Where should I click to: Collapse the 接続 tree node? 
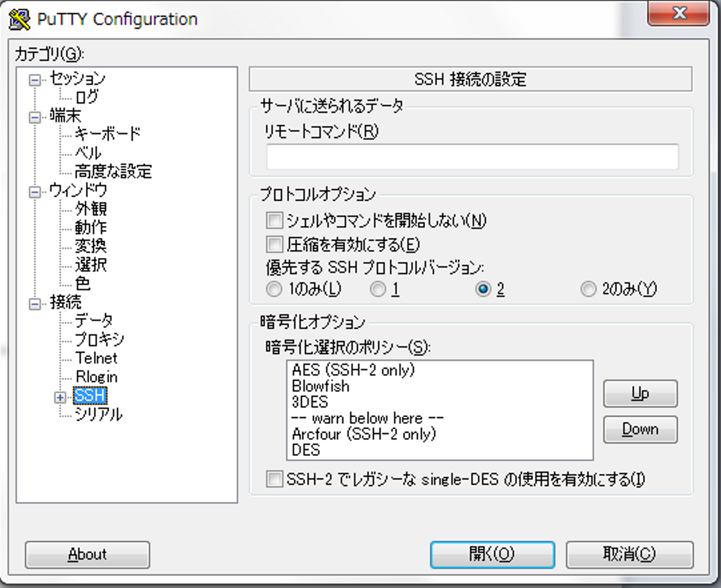pyautogui.click(x=35, y=304)
